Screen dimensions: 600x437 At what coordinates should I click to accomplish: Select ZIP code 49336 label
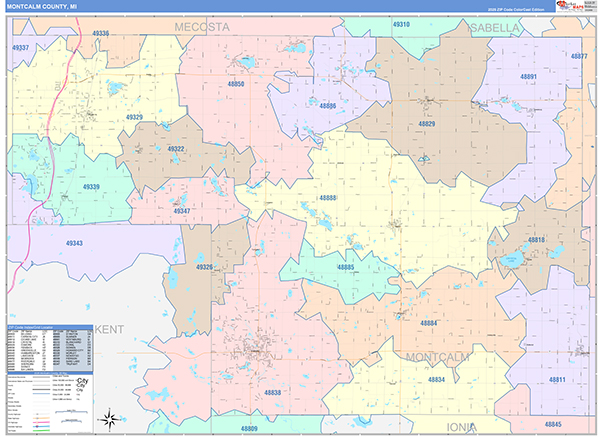tap(101, 33)
